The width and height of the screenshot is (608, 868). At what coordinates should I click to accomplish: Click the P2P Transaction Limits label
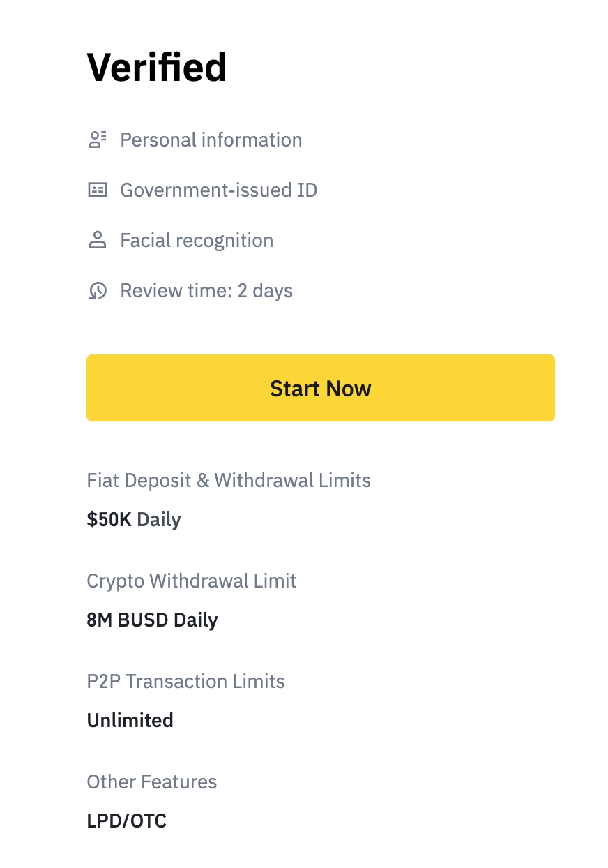tap(185, 682)
